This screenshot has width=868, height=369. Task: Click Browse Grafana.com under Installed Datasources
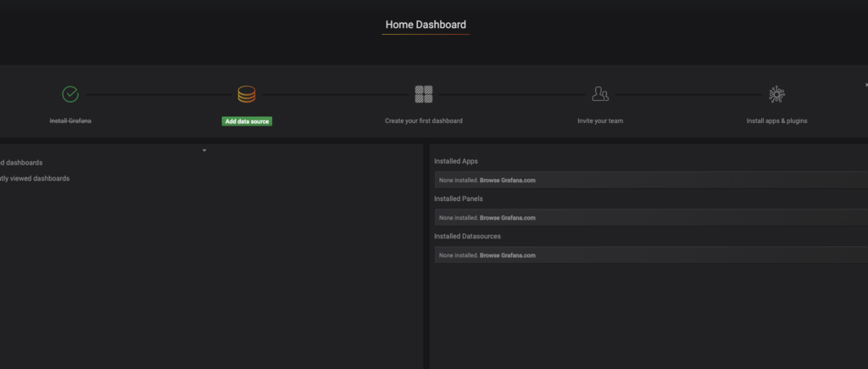click(x=508, y=255)
